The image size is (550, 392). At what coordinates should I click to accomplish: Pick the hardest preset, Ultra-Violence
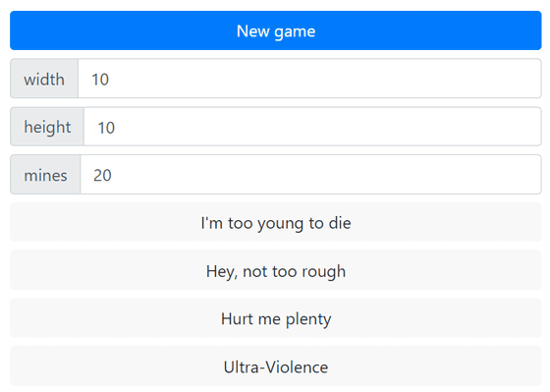276,366
